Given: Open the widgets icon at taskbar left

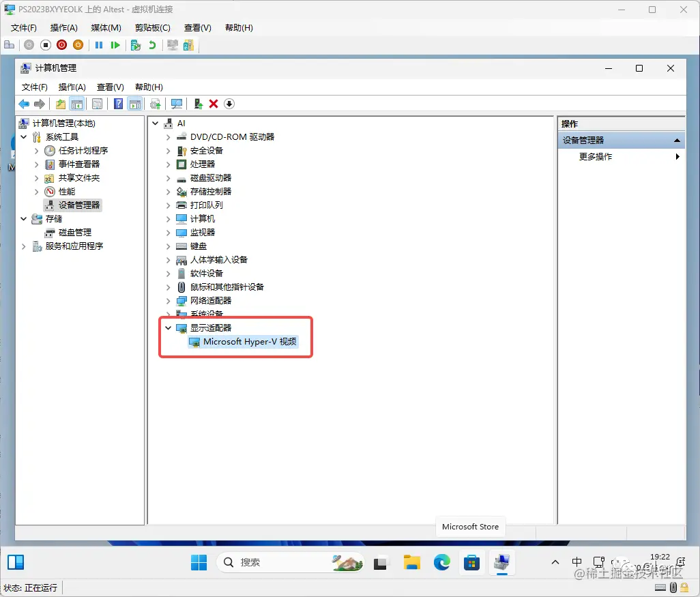Looking at the screenshot, I should (x=16, y=563).
